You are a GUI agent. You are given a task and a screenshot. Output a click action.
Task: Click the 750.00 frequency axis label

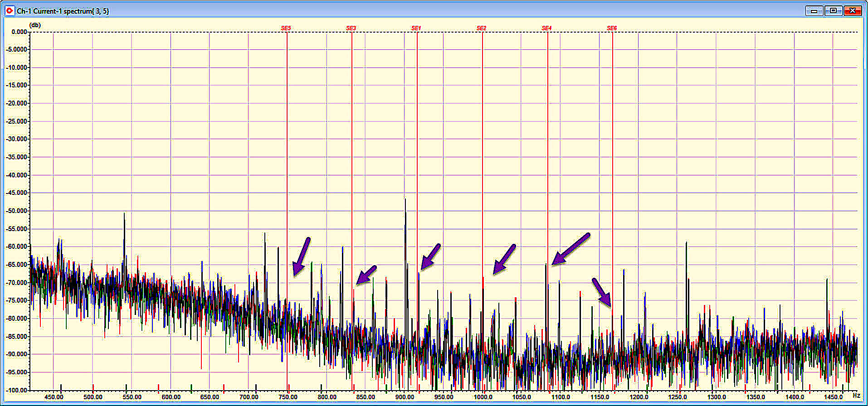(x=288, y=397)
